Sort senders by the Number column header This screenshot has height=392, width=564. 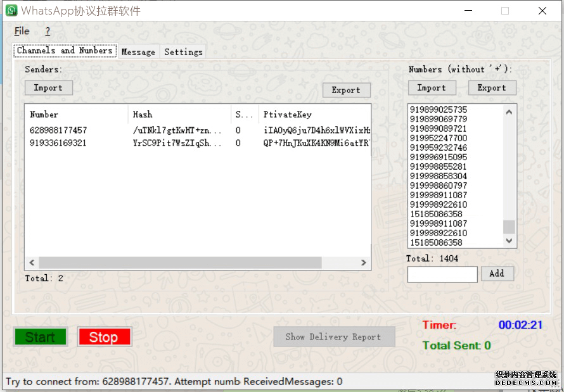pyautogui.click(x=77, y=115)
